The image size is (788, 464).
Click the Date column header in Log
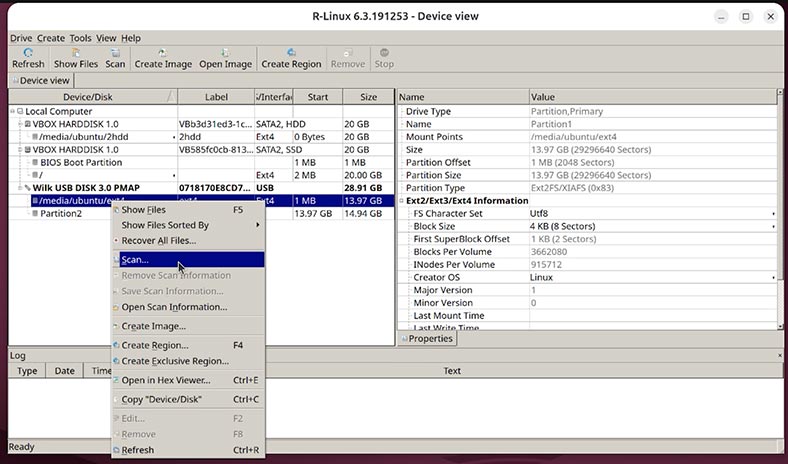[64, 371]
